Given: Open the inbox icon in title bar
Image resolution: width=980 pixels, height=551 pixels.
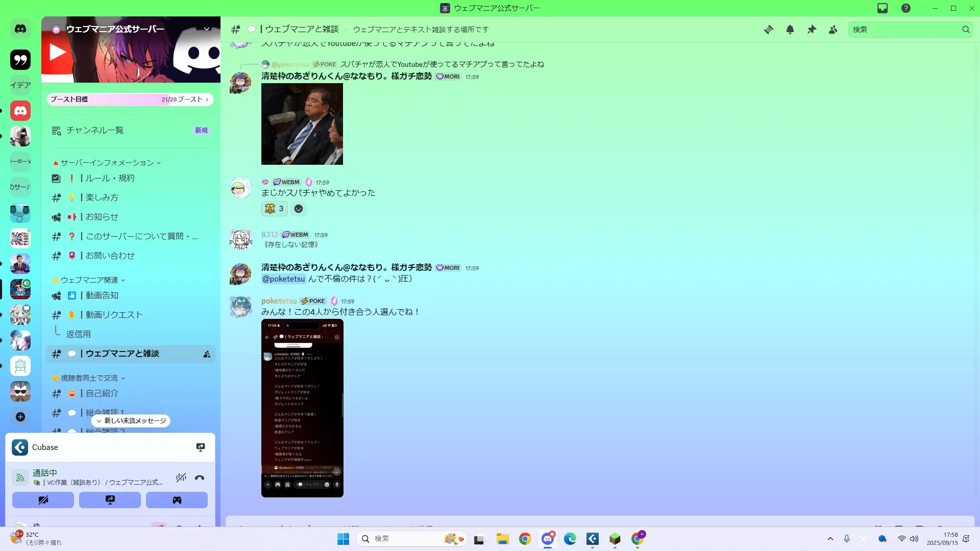Looking at the screenshot, I should coord(883,8).
